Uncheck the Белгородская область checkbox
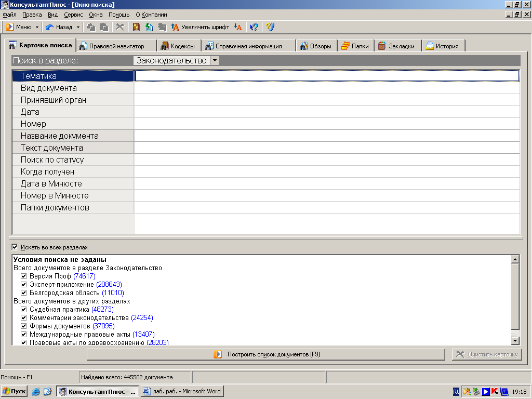The width and height of the screenshot is (532, 399). point(23,293)
